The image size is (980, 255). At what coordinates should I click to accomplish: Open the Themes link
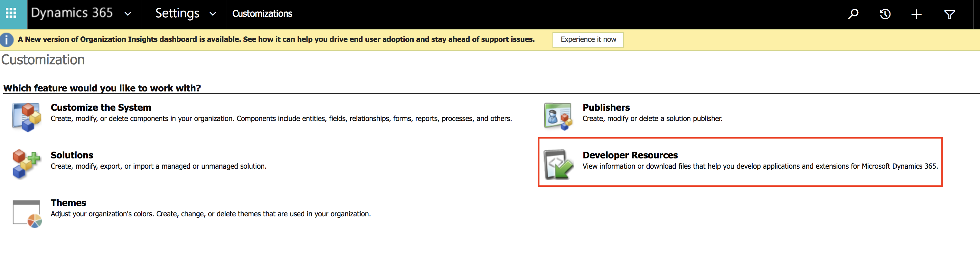tap(69, 203)
